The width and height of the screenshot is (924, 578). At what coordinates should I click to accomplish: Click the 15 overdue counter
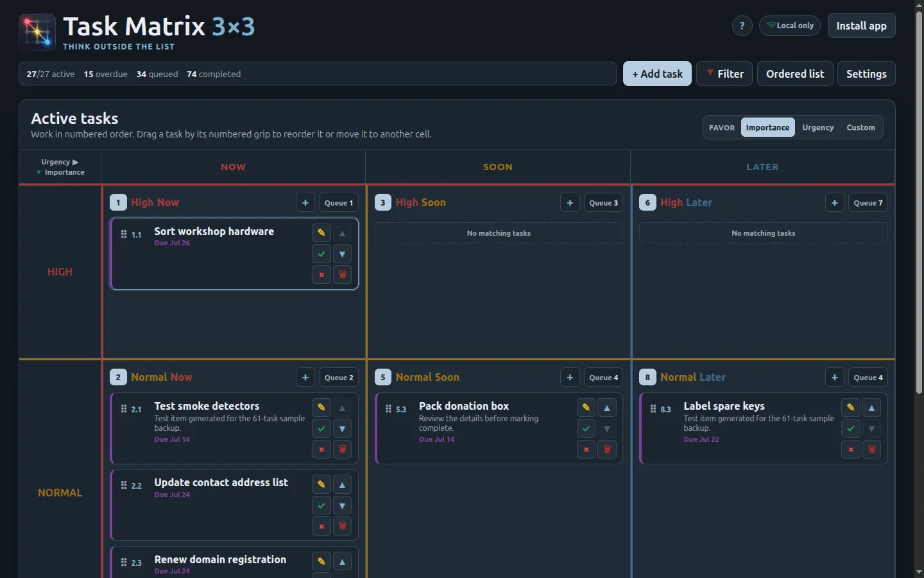(106, 74)
